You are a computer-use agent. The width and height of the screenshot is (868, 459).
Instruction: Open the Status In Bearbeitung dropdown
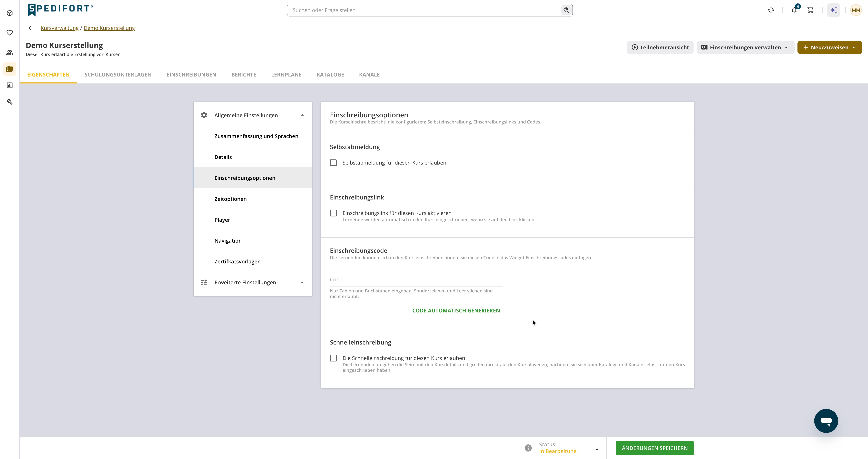coord(569,448)
